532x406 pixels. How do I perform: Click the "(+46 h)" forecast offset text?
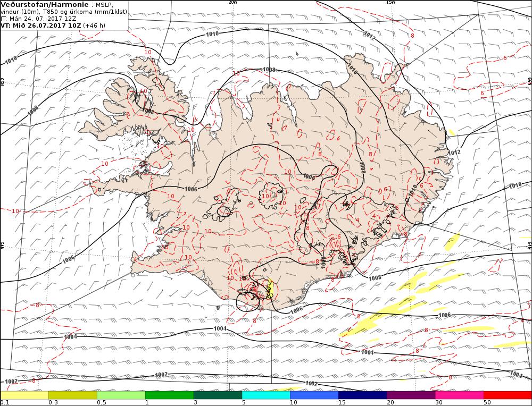click(x=94, y=26)
